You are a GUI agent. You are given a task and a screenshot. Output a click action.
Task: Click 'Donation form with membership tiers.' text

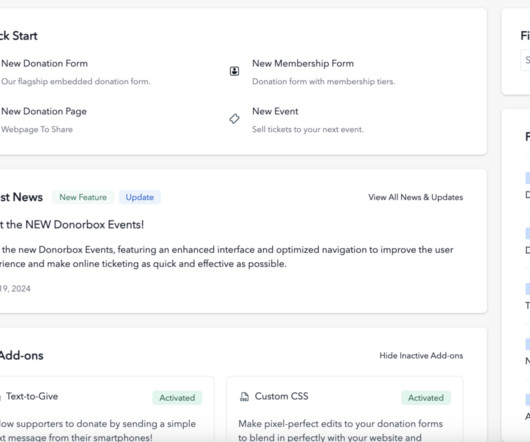323,82
